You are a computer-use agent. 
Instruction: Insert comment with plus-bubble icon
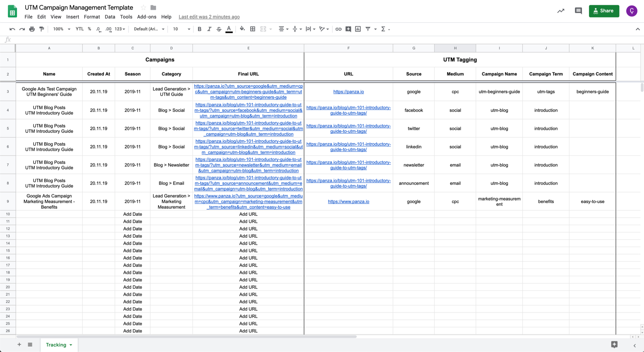348,29
